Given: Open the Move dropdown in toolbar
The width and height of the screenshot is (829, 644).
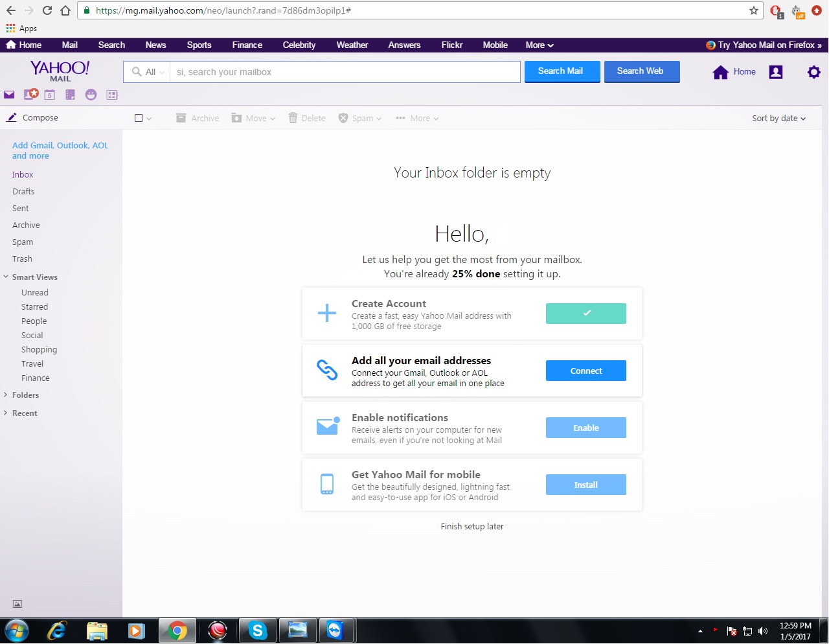Looking at the screenshot, I should (254, 118).
